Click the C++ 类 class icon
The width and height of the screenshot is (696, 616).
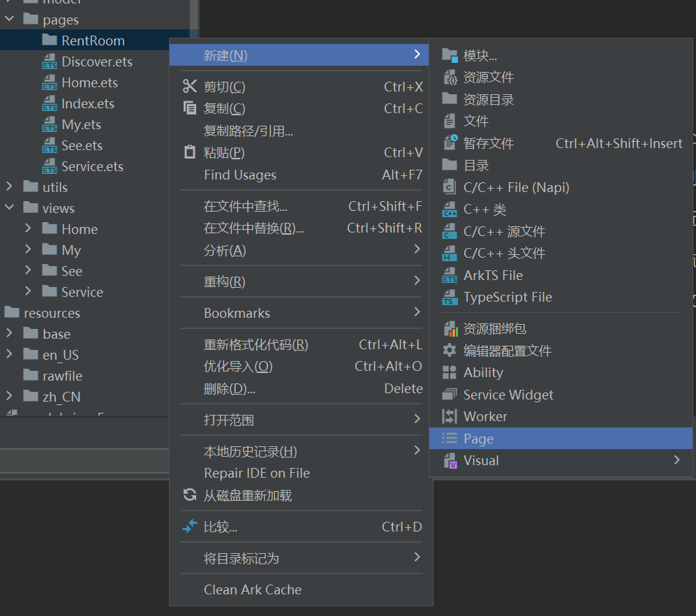point(450,210)
